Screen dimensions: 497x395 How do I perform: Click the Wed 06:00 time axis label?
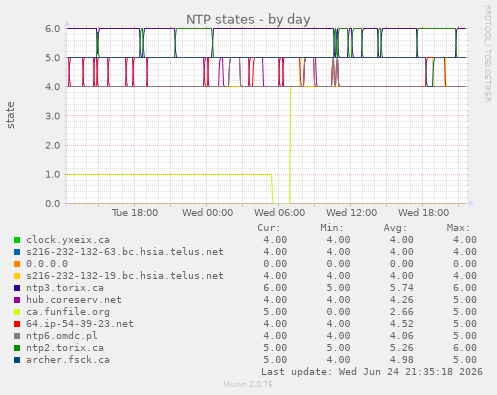click(x=279, y=213)
